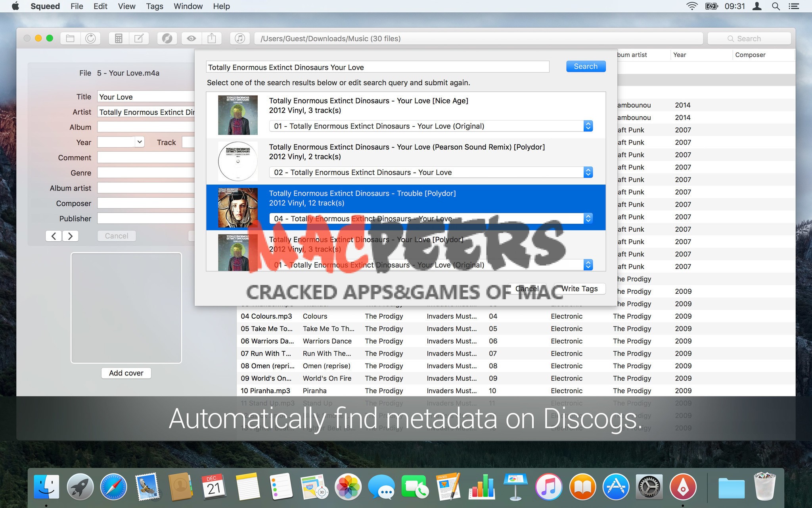Screen dimensions: 812x508
Task: Go to next file with right chevron
Action: (71, 236)
